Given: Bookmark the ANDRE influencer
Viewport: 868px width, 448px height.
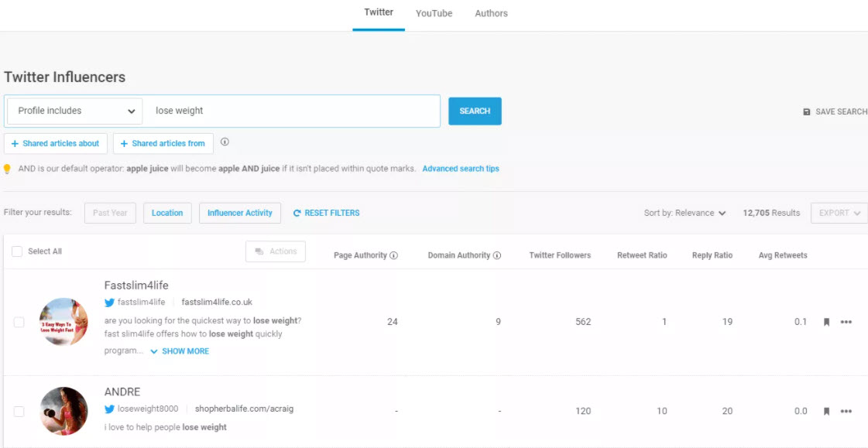Looking at the screenshot, I should point(826,412).
